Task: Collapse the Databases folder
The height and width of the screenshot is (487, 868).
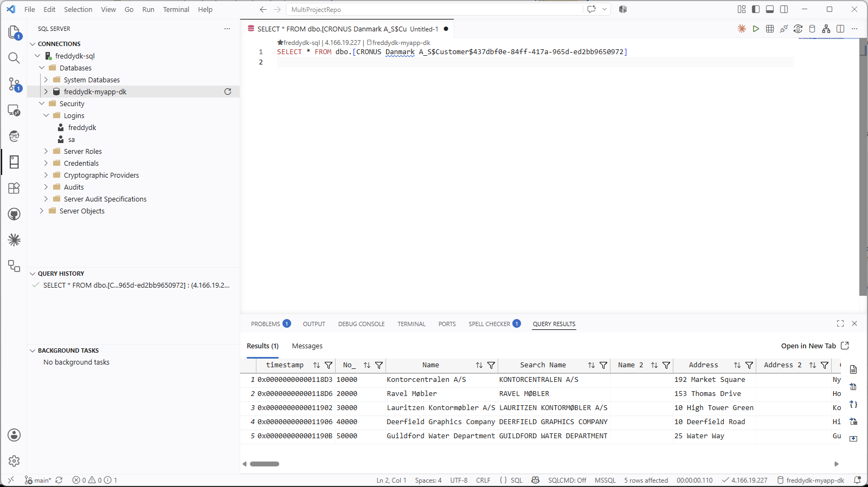Action: tap(42, 68)
